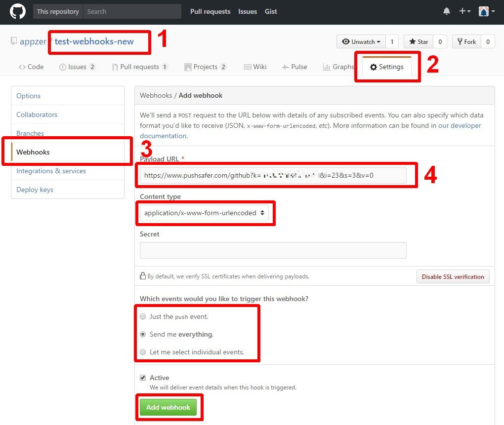Screen dimensions: 504x425
Task: Click the eye icon on the Unwatch button
Action: (345, 42)
